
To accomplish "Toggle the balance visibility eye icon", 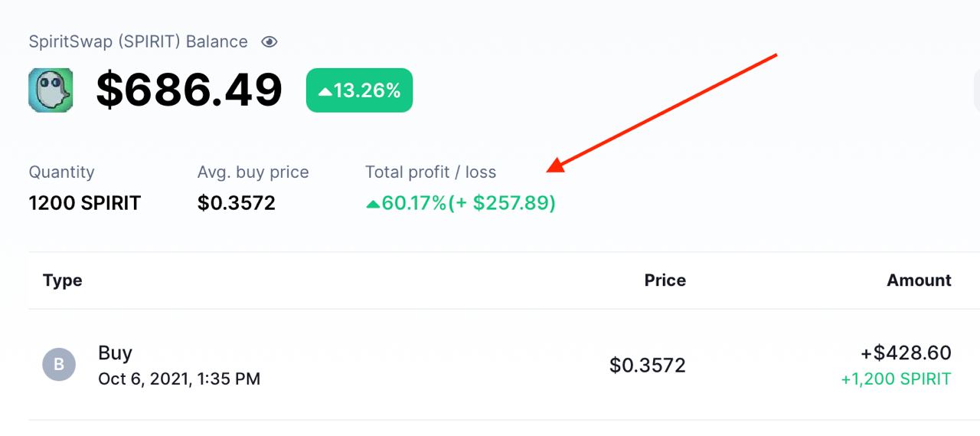I will coord(269,42).
